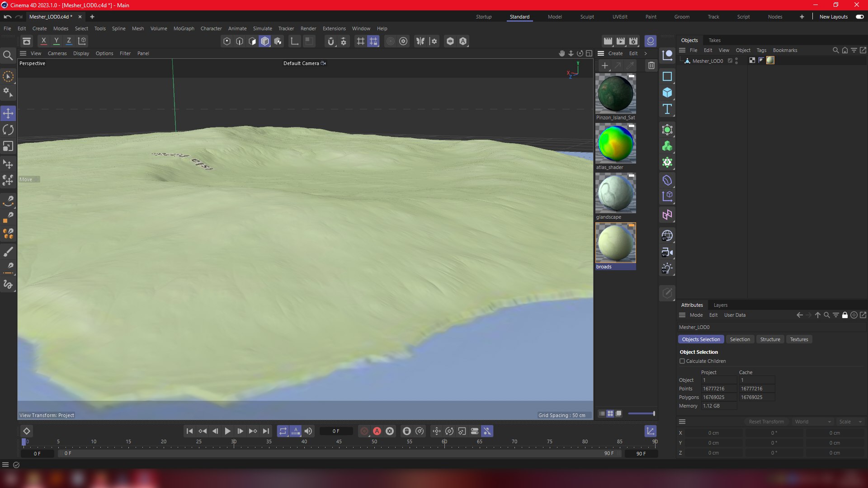
Task: Add a Light object icon
Action: coord(667,268)
